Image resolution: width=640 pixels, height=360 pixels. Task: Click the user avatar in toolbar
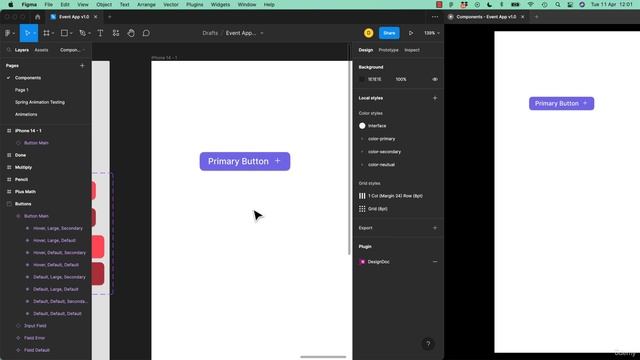(369, 33)
